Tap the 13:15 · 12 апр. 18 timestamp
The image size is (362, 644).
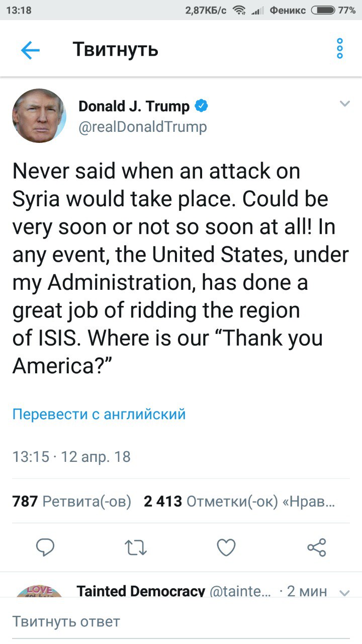click(71, 457)
